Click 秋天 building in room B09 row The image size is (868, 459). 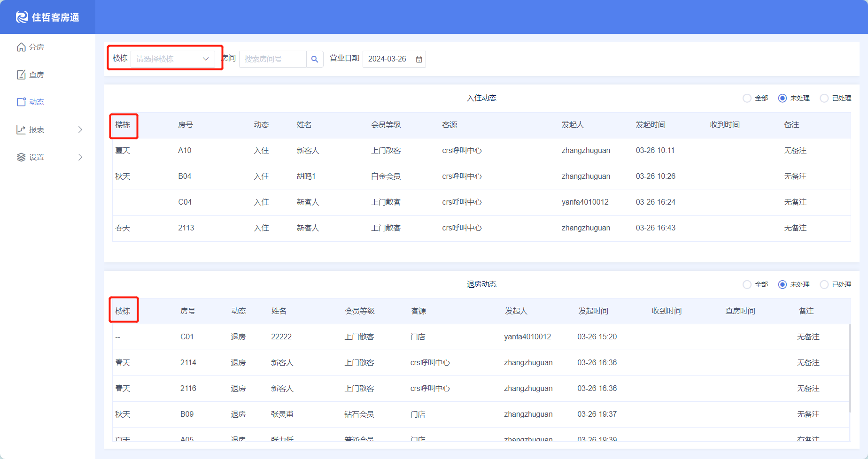point(123,414)
